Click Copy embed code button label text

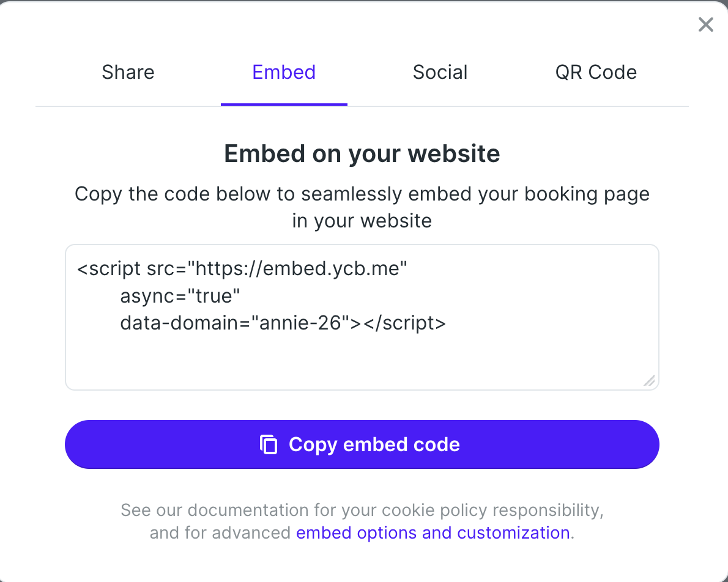[374, 444]
